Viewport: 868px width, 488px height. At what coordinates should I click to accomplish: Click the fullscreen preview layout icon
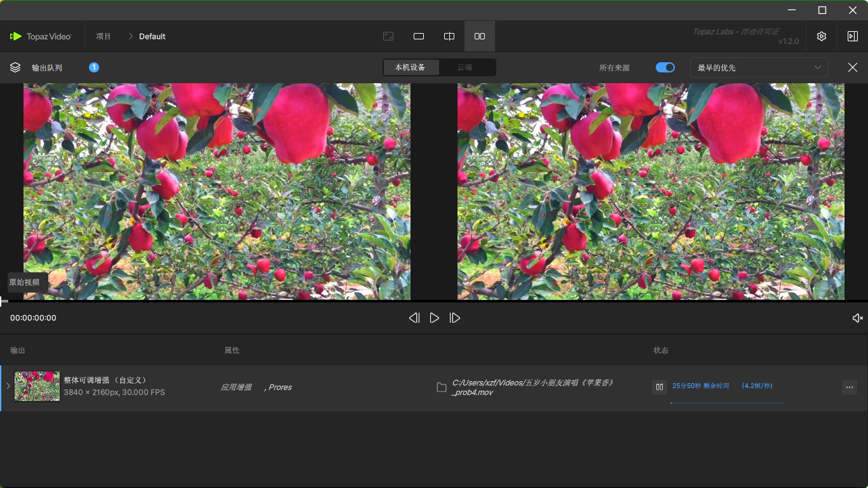(x=388, y=36)
